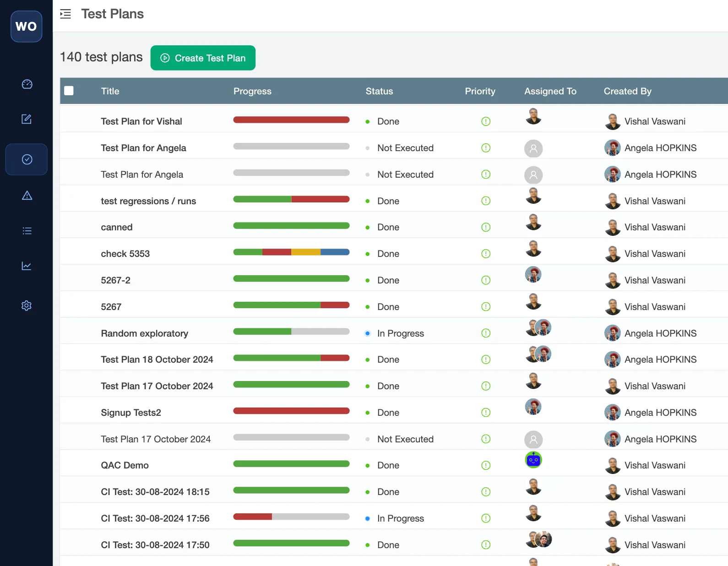728x566 pixels.
Task: Click priority icon for Test Plan for Vishal
Action: point(486,121)
